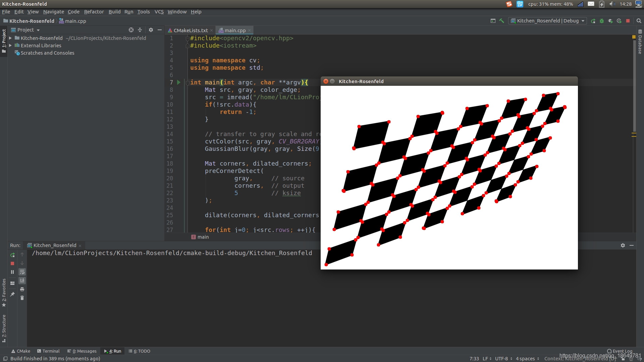
Task: Expand External Libraries tree node
Action: tap(10, 46)
